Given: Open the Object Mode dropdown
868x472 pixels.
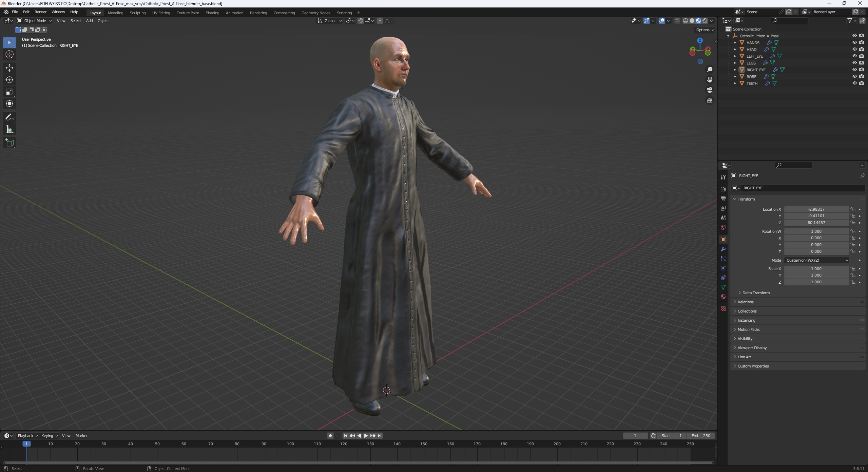Looking at the screenshot, I should (x=35, y=21).
